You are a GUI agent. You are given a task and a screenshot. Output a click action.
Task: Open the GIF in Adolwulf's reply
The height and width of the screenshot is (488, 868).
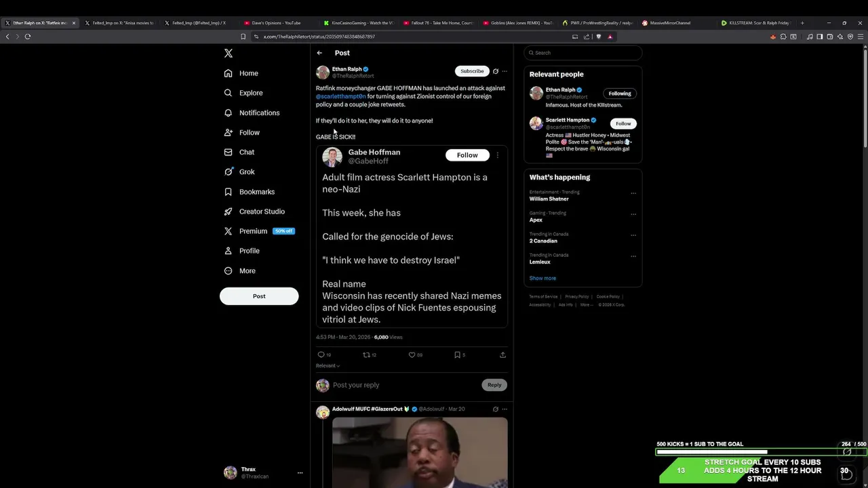(420, 453)
